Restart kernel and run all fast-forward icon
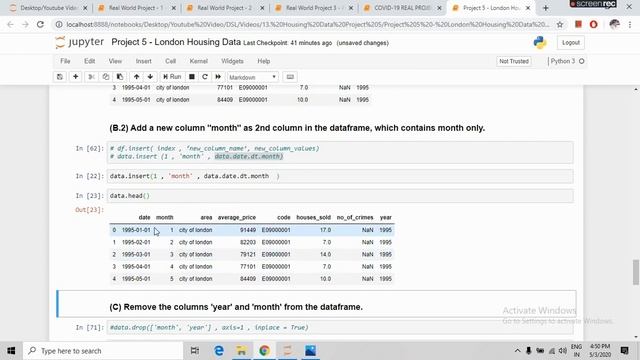Screen dimensions: 640x360 [218, 77]
